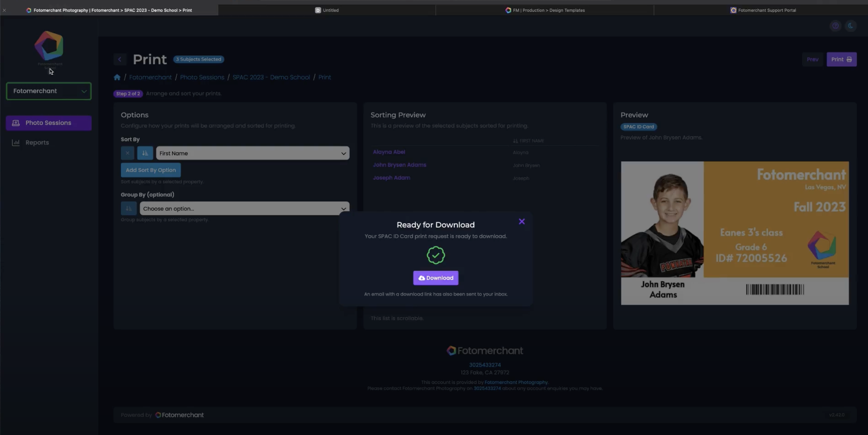Viewport: 868px width, 435px height.
Task: Open Fotomerchant breadcrumb link
Action: point(150,77)
